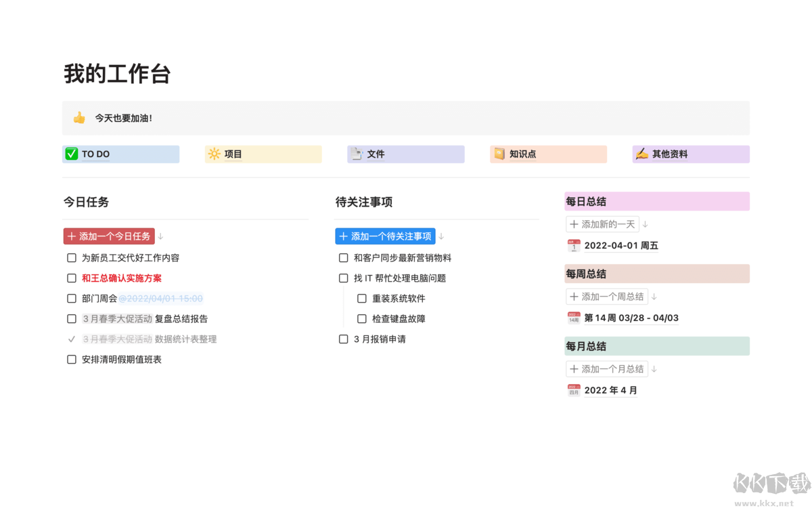Click the completed checkmark beside 数据统计表整理
Screen dimensions: 812x508
(x=72, y=339)
